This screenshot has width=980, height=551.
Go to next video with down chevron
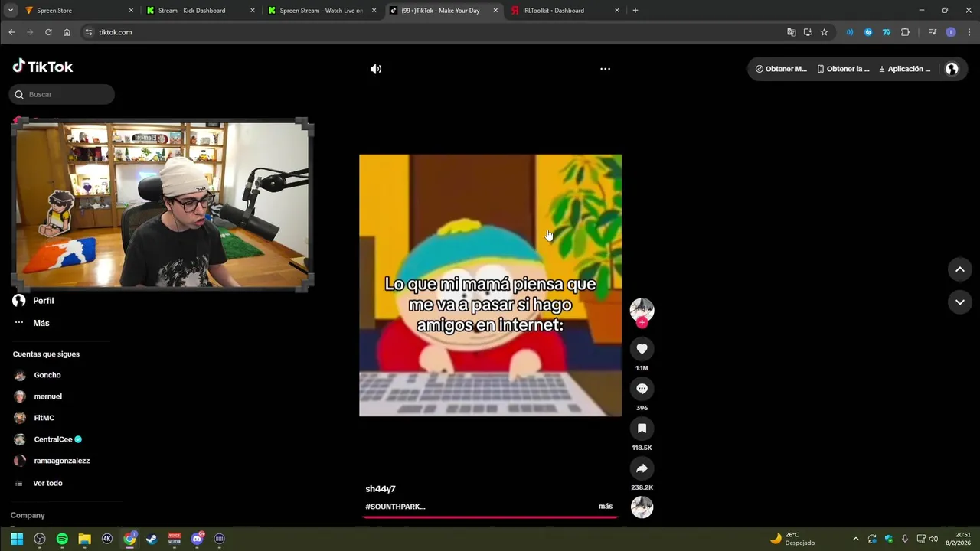[x=959, y=302]
